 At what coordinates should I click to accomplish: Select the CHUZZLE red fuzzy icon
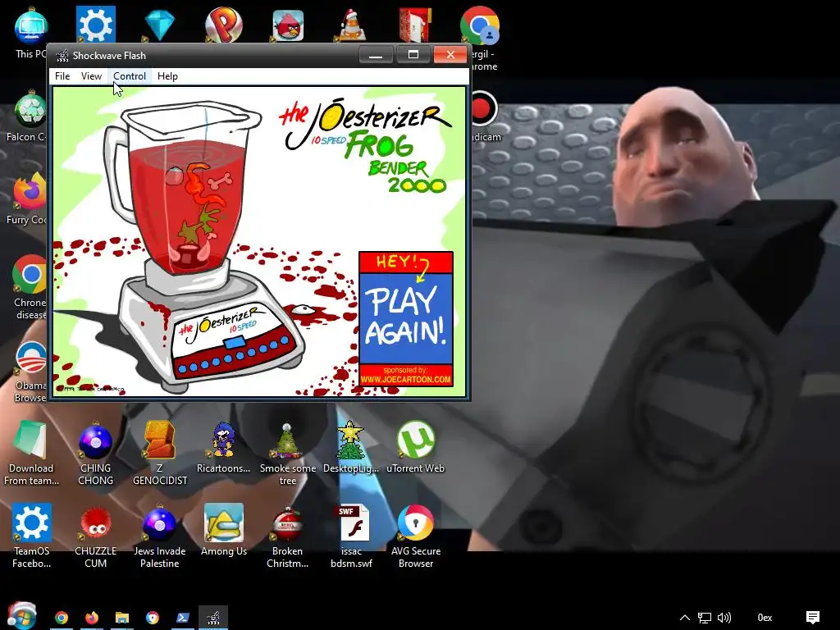coord(95,536)
